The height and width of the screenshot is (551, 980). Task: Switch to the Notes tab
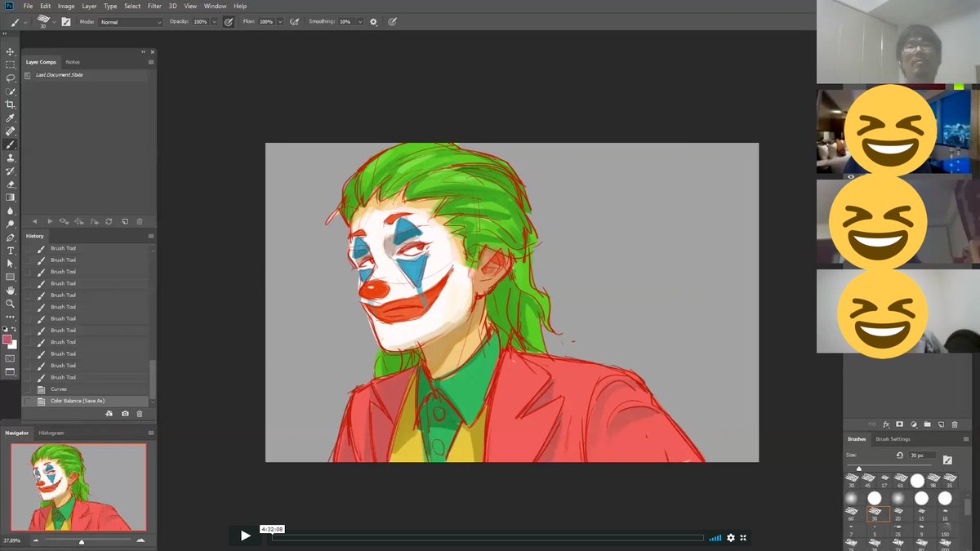point(73,62)
